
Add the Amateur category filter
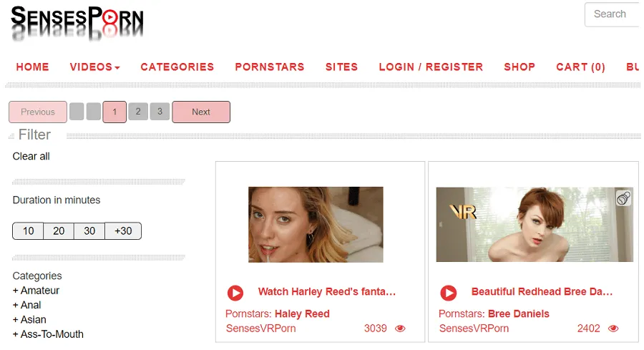36,291
